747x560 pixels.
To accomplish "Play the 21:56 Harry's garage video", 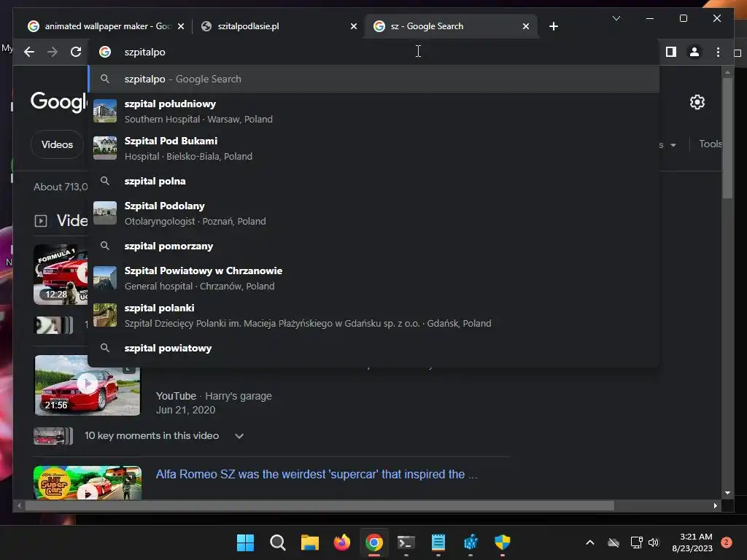I will [x=88, y=385].
